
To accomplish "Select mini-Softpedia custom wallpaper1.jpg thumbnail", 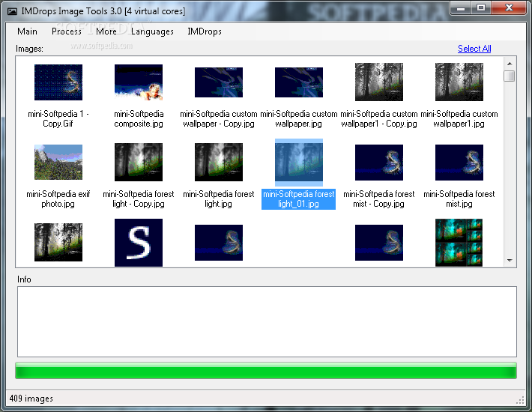I will click(459, 82).
